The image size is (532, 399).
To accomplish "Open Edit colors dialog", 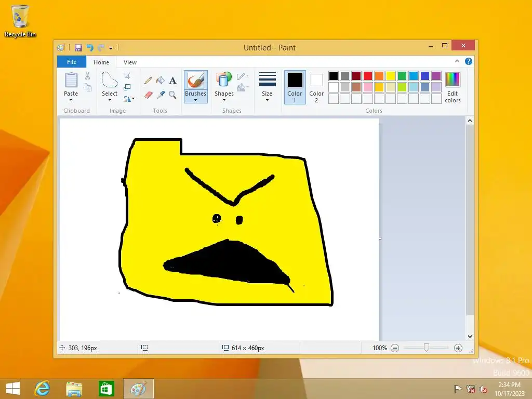I will coord(453,87).
